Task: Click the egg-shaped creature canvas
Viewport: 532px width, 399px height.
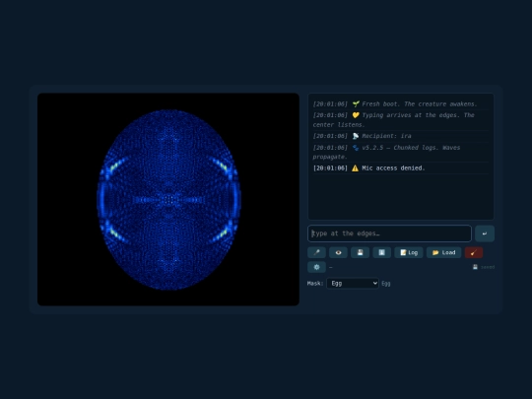Action: 168,199
